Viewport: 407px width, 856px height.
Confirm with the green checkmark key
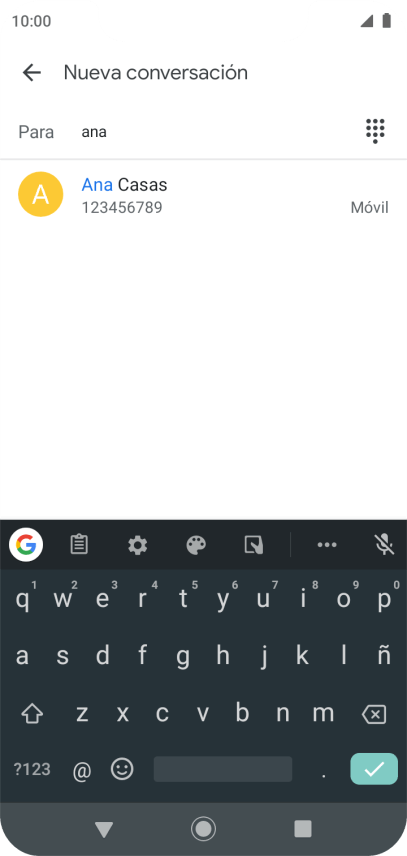click(x=374, y=769)
